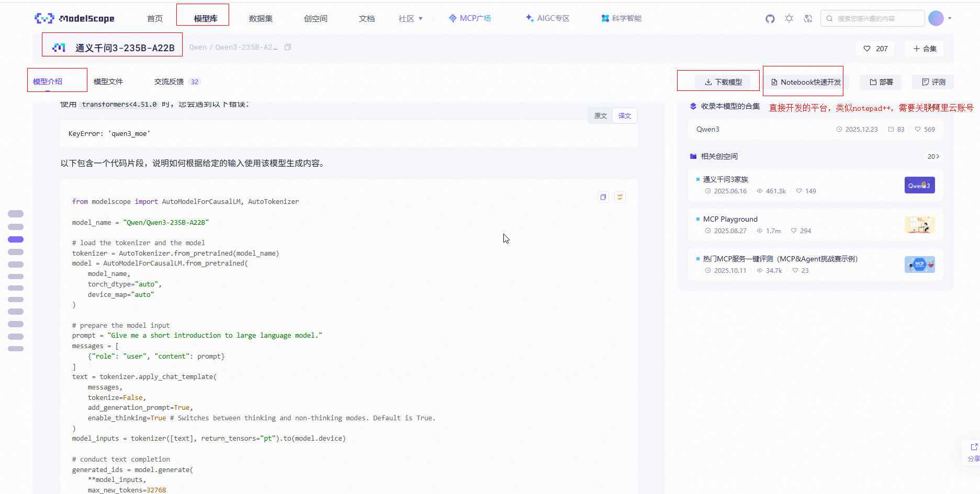This screenshot has height=494, width=980.
Task: Select the 模型介绍 tab
Action: (48, 82)
